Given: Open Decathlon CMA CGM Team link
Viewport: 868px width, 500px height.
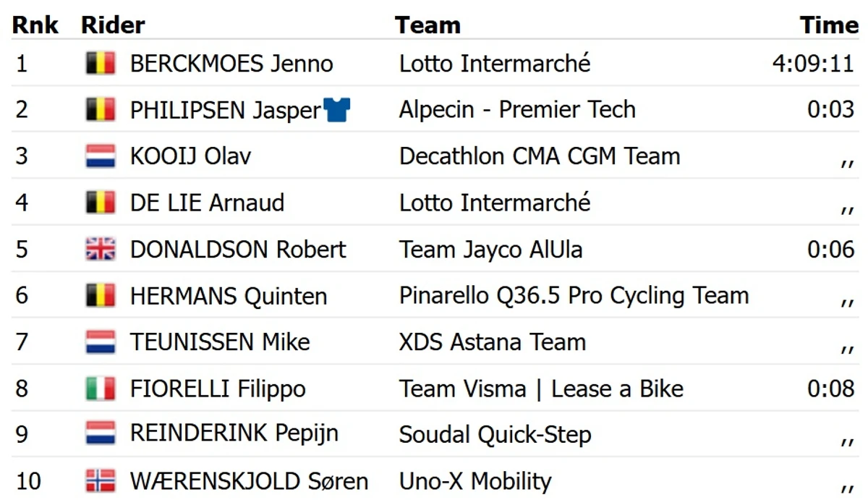Looking at the screenshot, I should [x=540, y=156].
